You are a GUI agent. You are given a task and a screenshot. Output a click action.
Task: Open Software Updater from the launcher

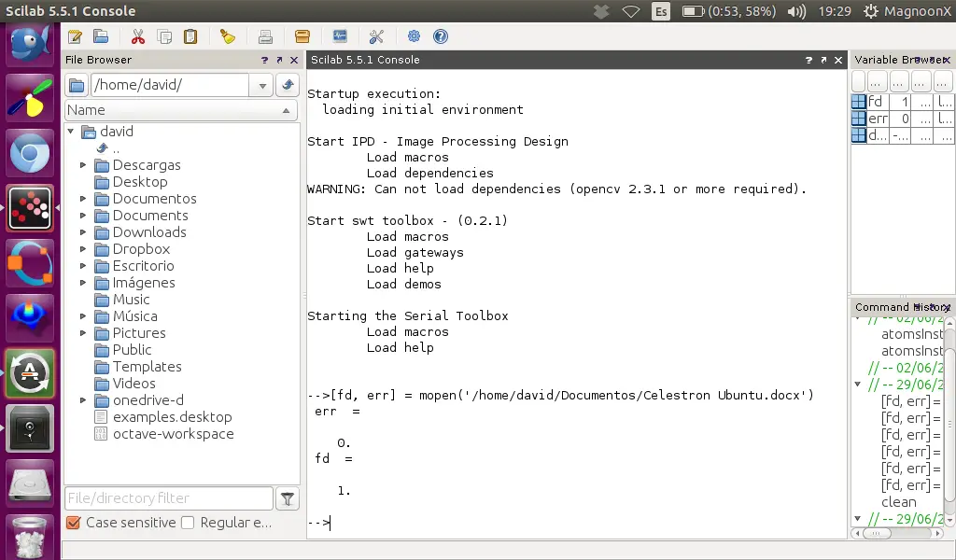click(30, 373)
